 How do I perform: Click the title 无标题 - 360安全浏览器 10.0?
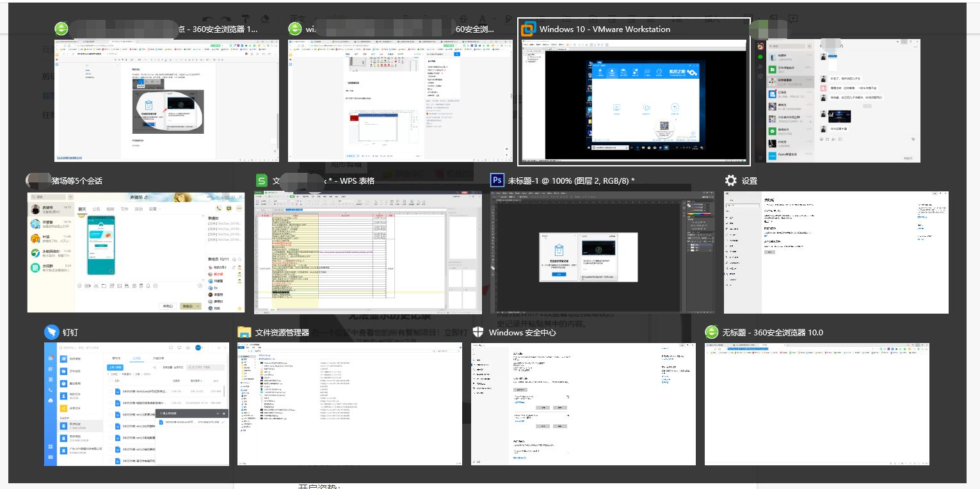pos(773,333)
